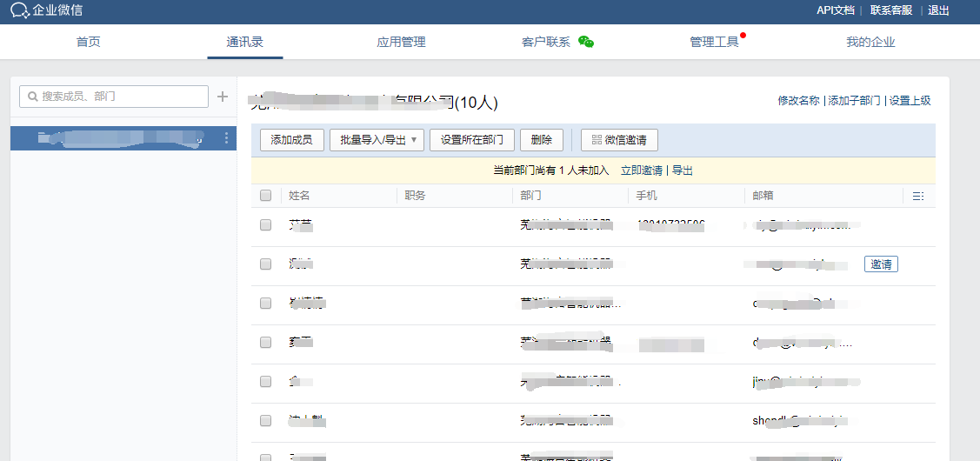Screen dimensions: 980x461
Task: Open the department three-dot more menu
Action: click(x=227, y=138)
